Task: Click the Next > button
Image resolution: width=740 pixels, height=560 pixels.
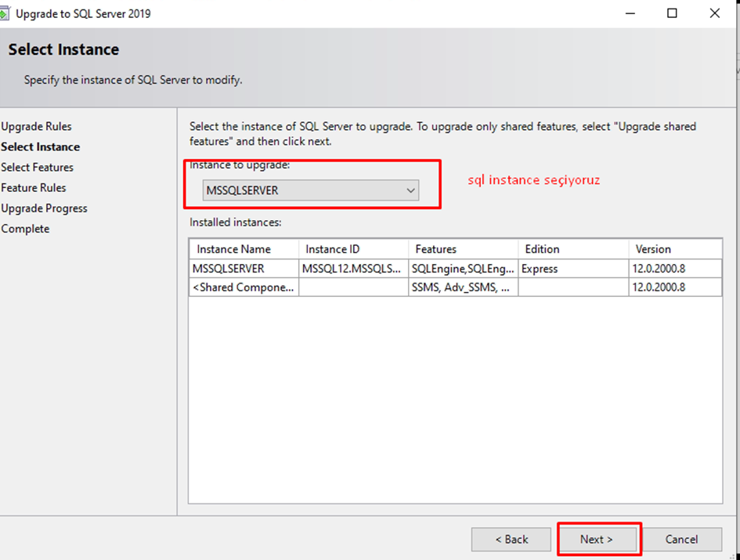Action: (x=597, y=539)
